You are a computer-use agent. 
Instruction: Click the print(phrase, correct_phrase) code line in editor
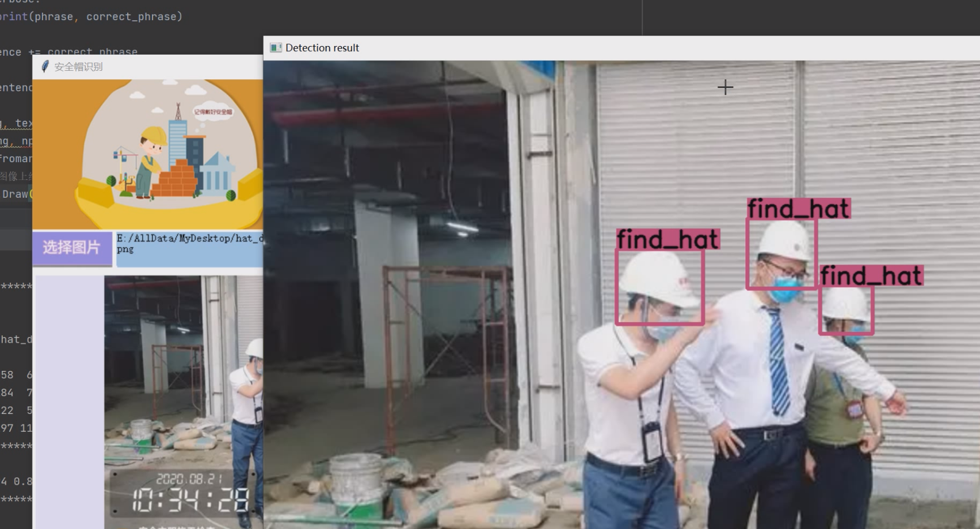(x=91, y=17)
